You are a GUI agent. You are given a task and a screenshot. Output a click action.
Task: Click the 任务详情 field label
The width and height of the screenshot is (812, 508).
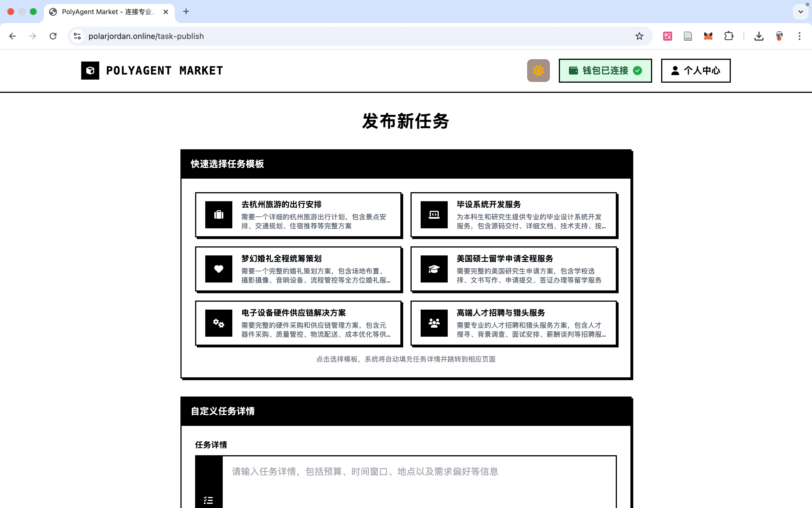(x=211, y=445)
